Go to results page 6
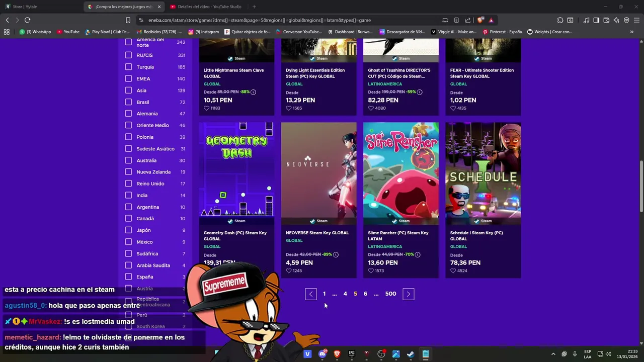The height and width of the screenshot is (362, 644). (365, 294)
